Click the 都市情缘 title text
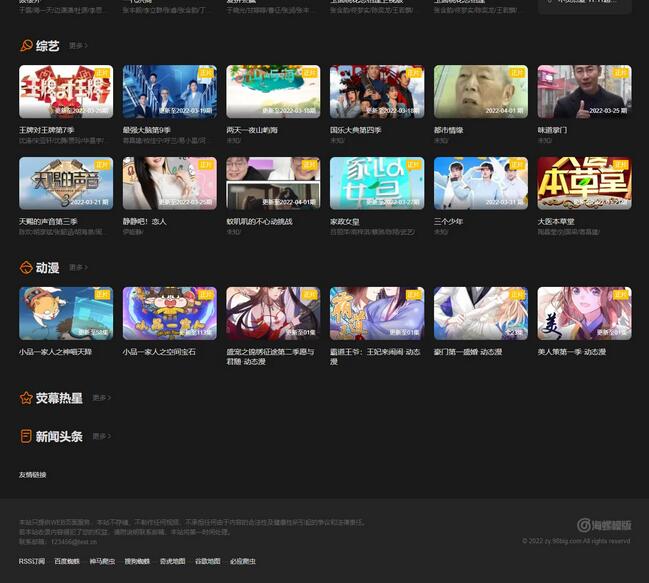The image size is (649, 583). click(448, 130)
